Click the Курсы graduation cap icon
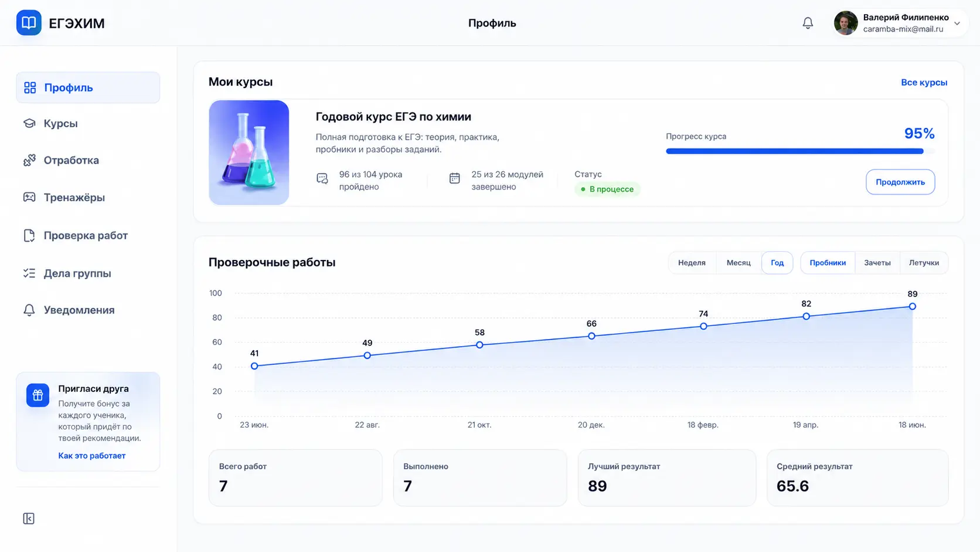980x552 pixels. click(x=29, y=123)
